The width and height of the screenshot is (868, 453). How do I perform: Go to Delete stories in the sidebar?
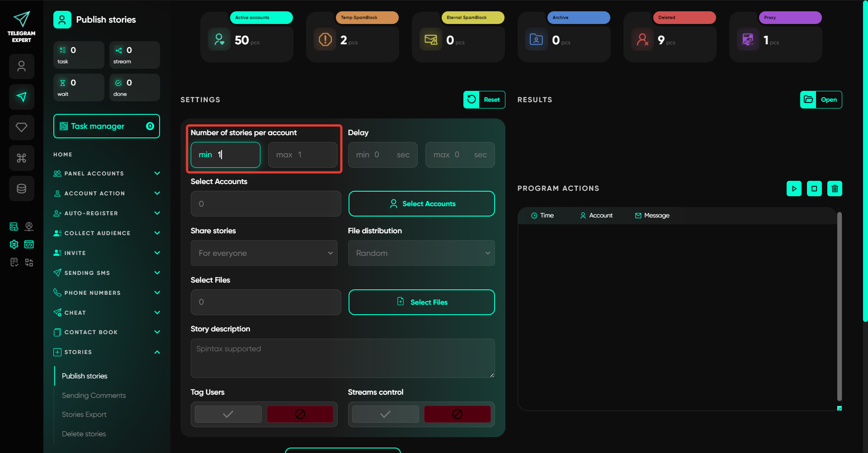point(84,434)
